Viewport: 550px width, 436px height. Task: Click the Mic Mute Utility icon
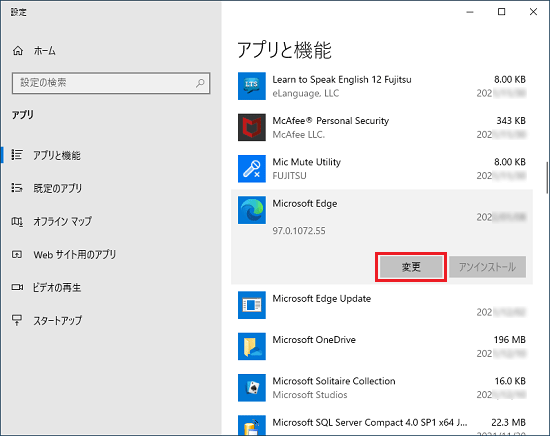[x=252, y=169]
